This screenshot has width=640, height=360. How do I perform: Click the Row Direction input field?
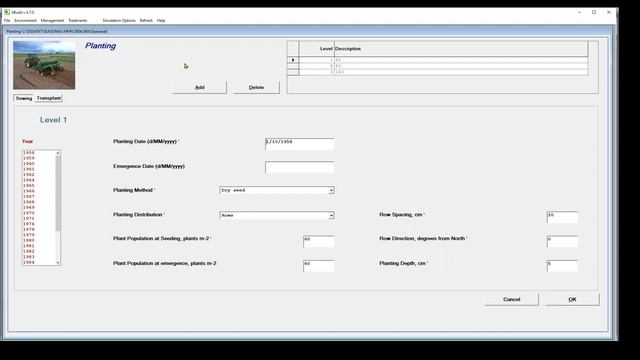click(562, 241)
